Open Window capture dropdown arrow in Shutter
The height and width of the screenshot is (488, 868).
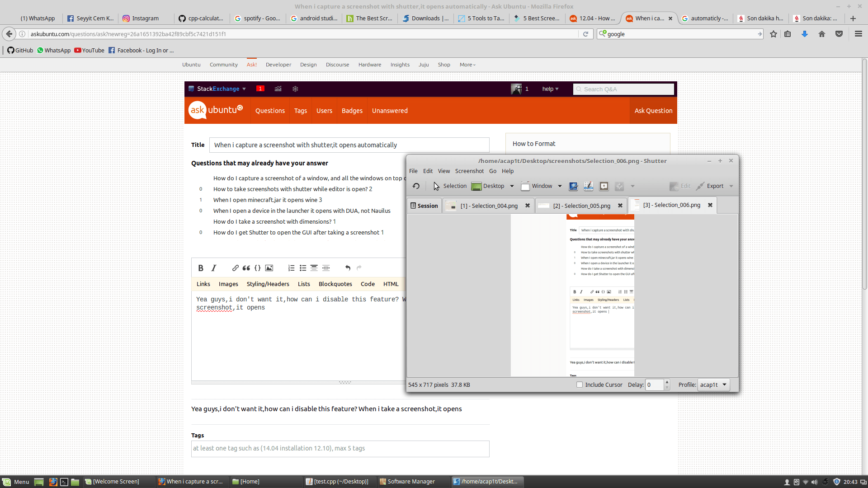[x=560, y=186]
